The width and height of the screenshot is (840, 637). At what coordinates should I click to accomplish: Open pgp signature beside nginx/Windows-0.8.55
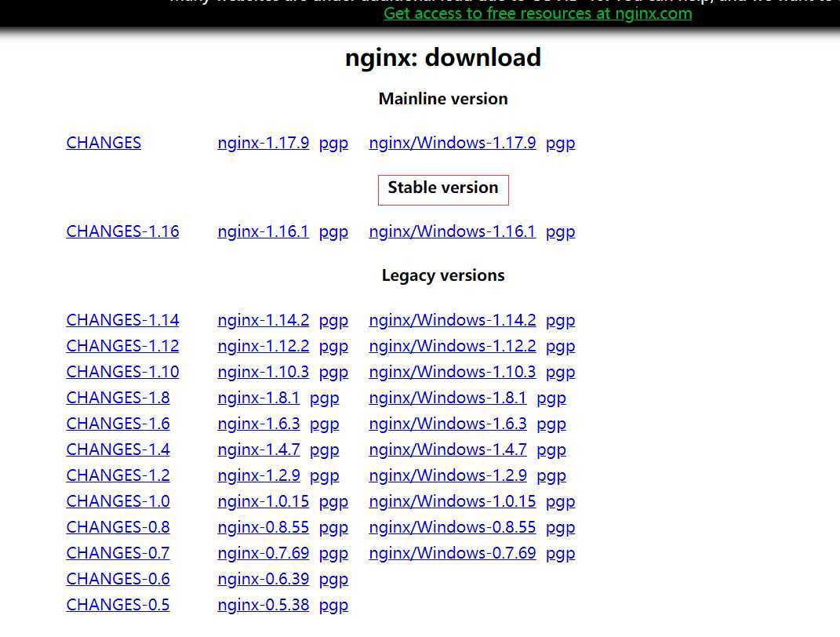560,527
